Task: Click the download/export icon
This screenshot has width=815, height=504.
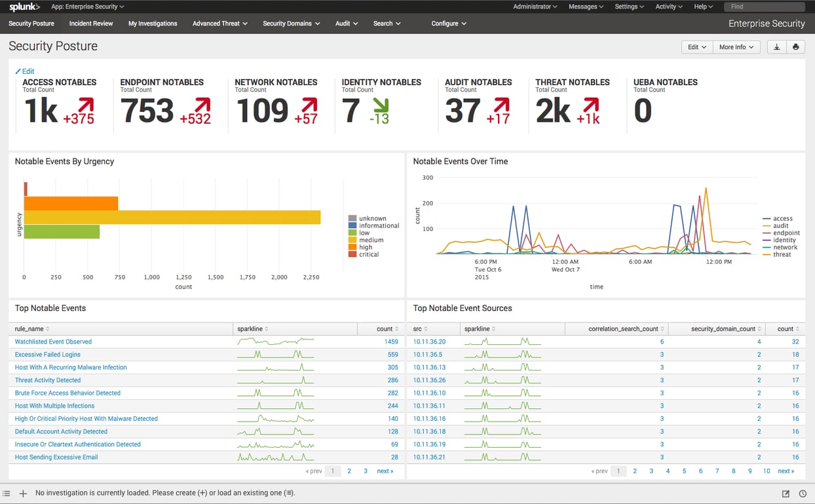Action: [777, 46]
